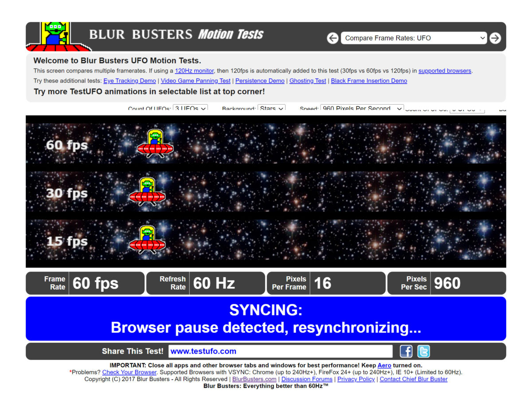The height and width of the screenshot is (414, 532).
Task: Click the 30 fps label in animation
Action: click(67, 193)
